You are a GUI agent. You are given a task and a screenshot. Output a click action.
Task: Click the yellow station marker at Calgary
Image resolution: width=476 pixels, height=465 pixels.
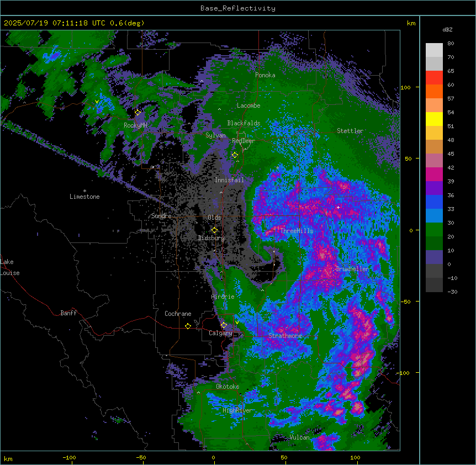click(x=224, y=325)
